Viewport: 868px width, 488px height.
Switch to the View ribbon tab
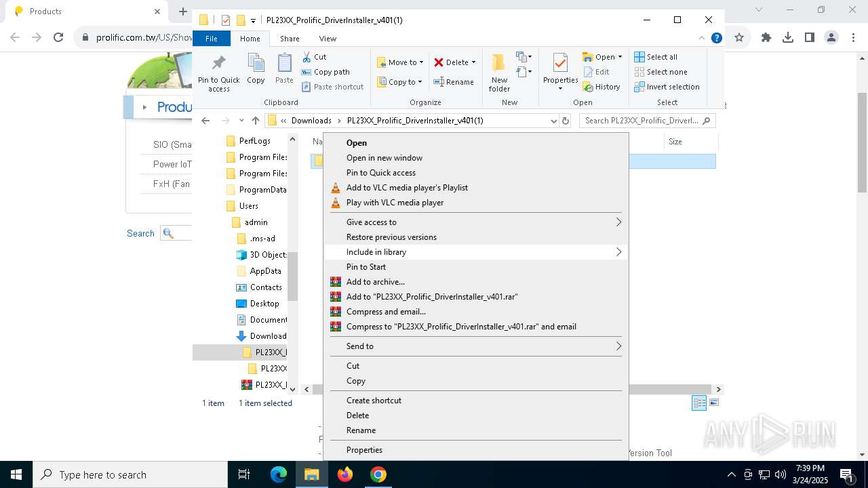(328, 39)
